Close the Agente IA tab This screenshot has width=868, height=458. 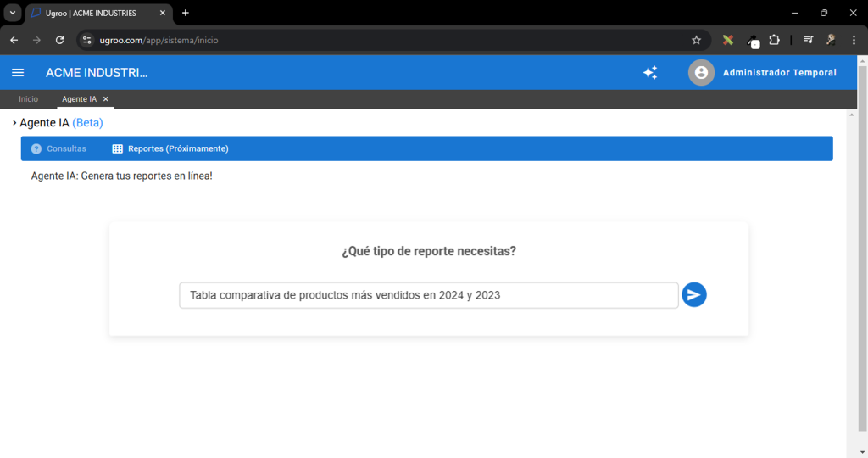(x=106, y=99)
